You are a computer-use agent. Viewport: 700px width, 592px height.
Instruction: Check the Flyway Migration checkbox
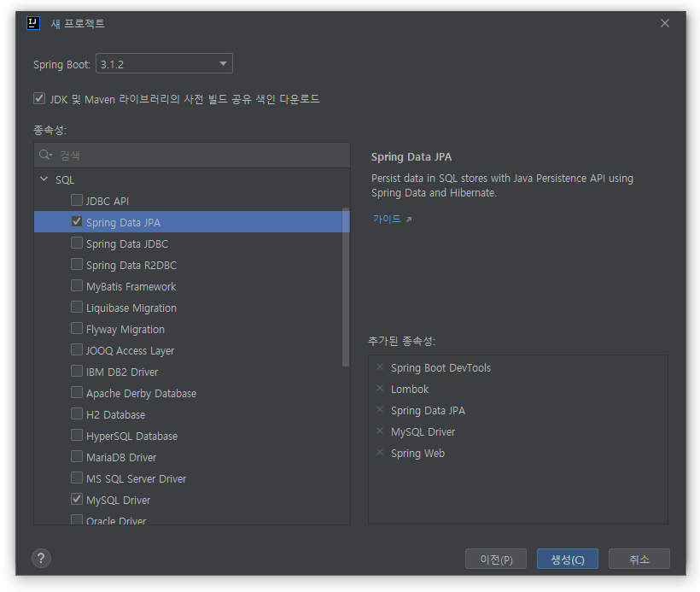point(77,328)
